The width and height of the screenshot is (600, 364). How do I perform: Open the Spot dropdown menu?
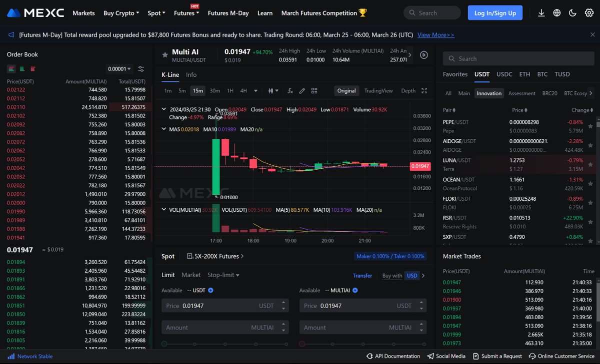coord(157,13)
